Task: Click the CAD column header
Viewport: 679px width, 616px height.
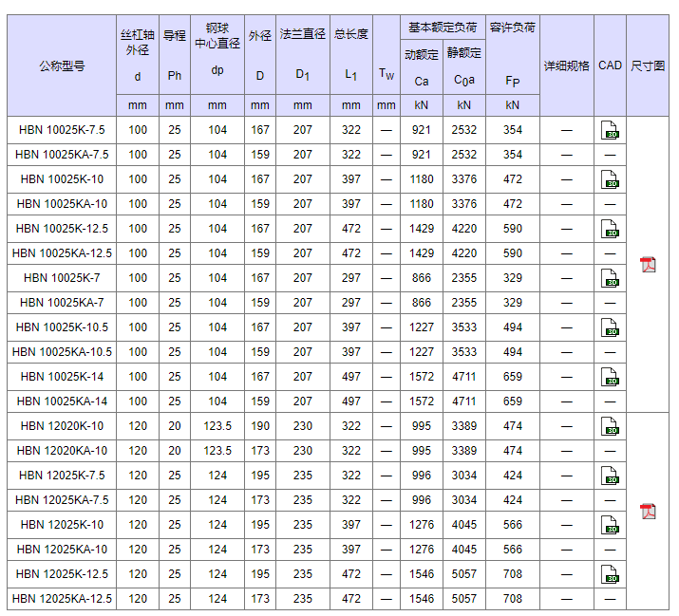Action: [x=610, y=65]
